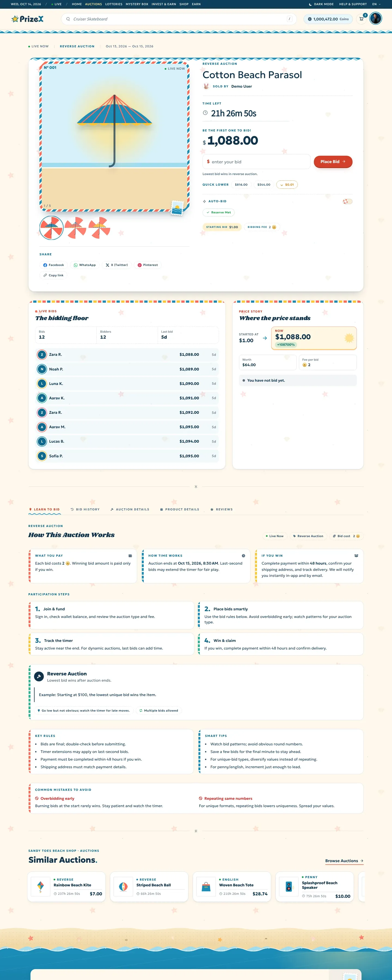This screenshot has width=392, height=980.
Task: Open the shopping cart icon
Action: (x=362, y=19)
